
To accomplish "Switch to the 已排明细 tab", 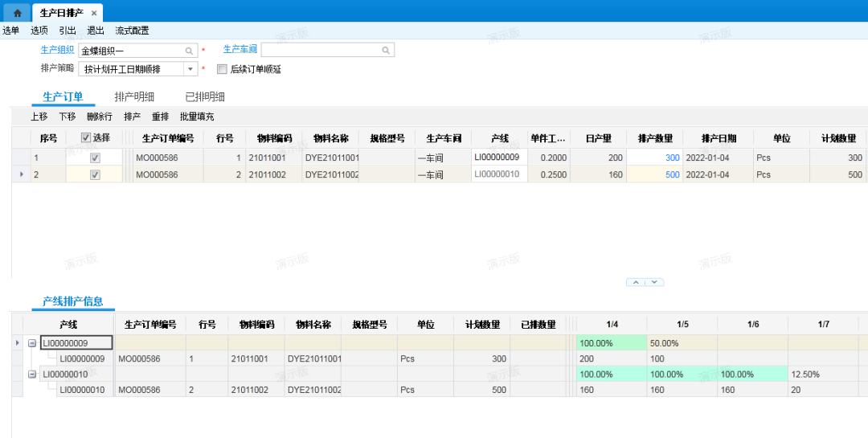I will 205,97.
